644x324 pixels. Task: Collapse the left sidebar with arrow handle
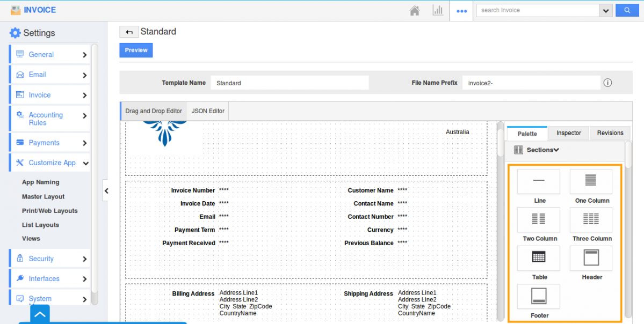click(106, 190)
